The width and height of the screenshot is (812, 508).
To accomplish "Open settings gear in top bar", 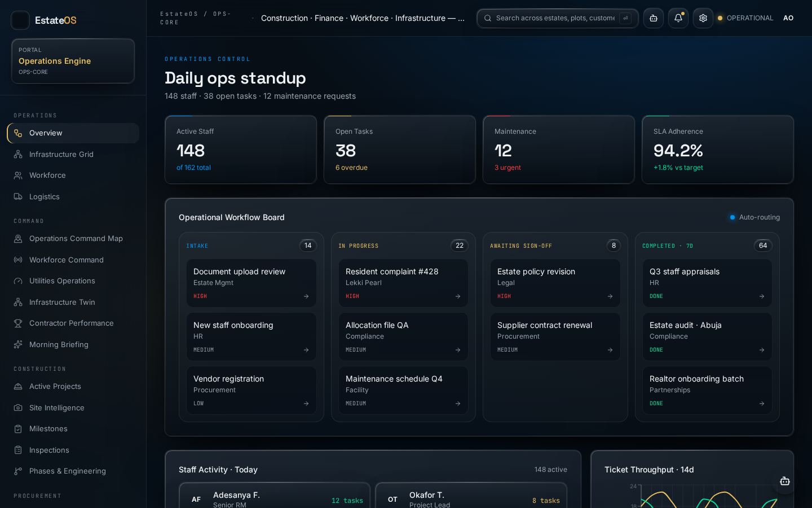I will coord(703,18).
